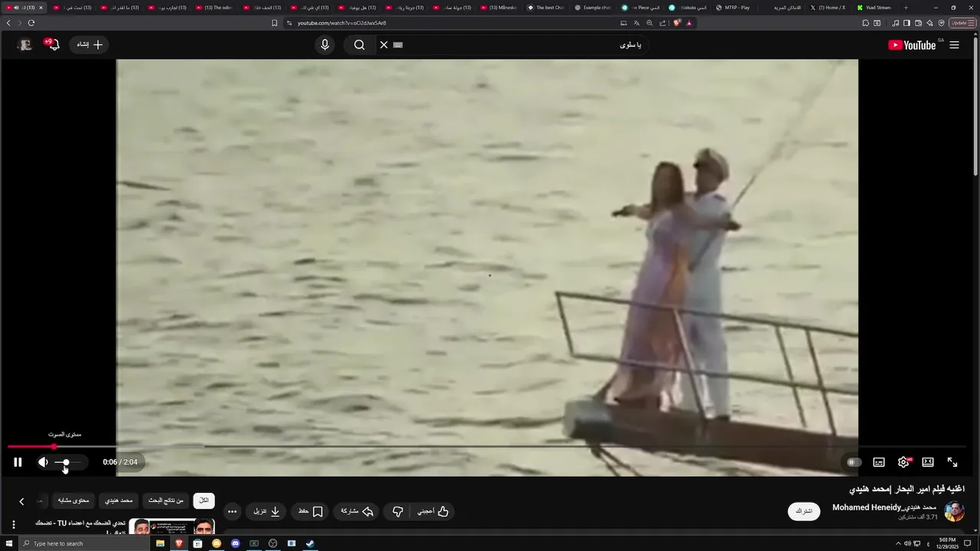Show more chips with the arrow
The width and height of the screenshot is (980, 551).
[x=21, y=501]
